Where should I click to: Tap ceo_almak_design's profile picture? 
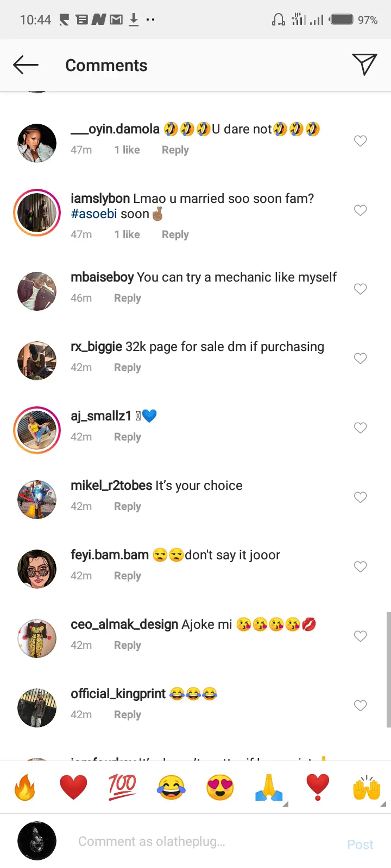point(37,639)
